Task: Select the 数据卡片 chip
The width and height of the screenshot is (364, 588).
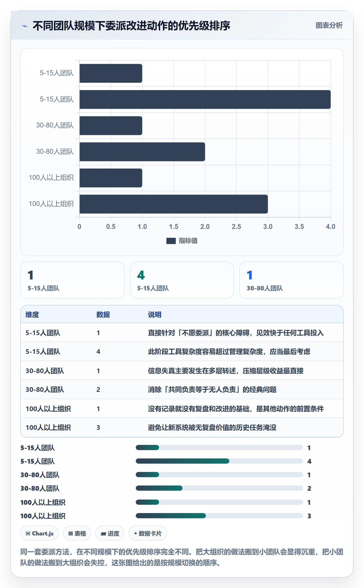Action: coord(148,533)
